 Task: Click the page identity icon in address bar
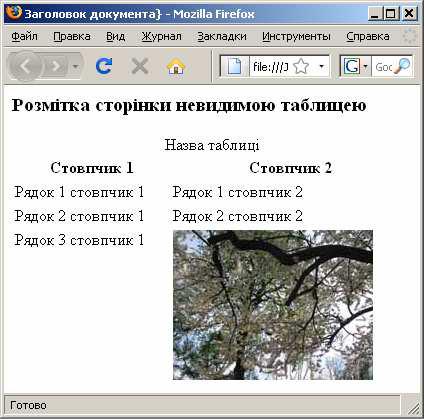[235, 67]
